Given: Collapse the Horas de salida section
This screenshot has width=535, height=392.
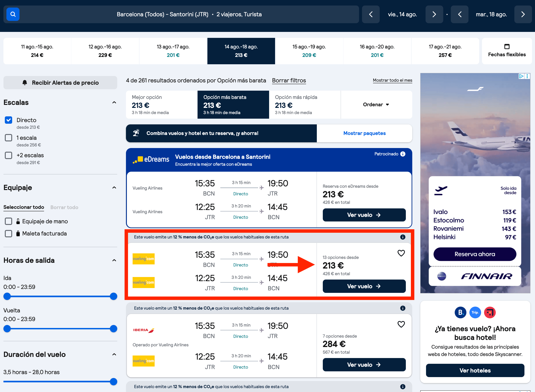Looking at the screenshot, I should click(114, 260).
